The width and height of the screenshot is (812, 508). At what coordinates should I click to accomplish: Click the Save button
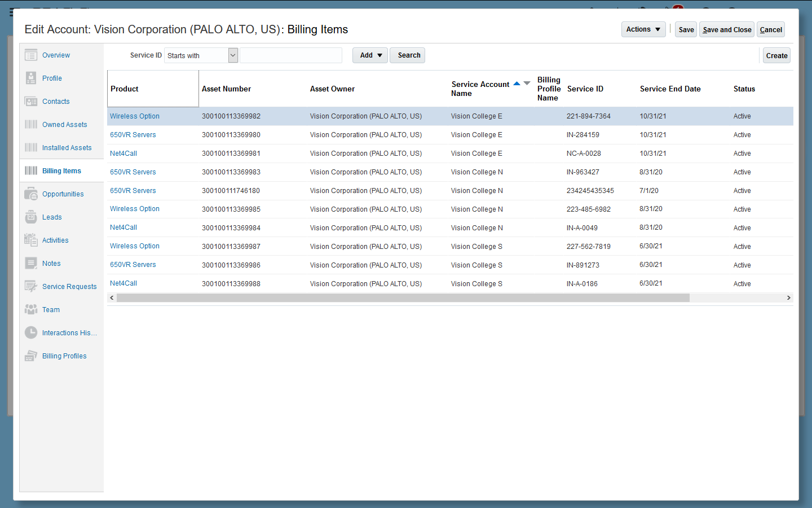click(686, 29)
